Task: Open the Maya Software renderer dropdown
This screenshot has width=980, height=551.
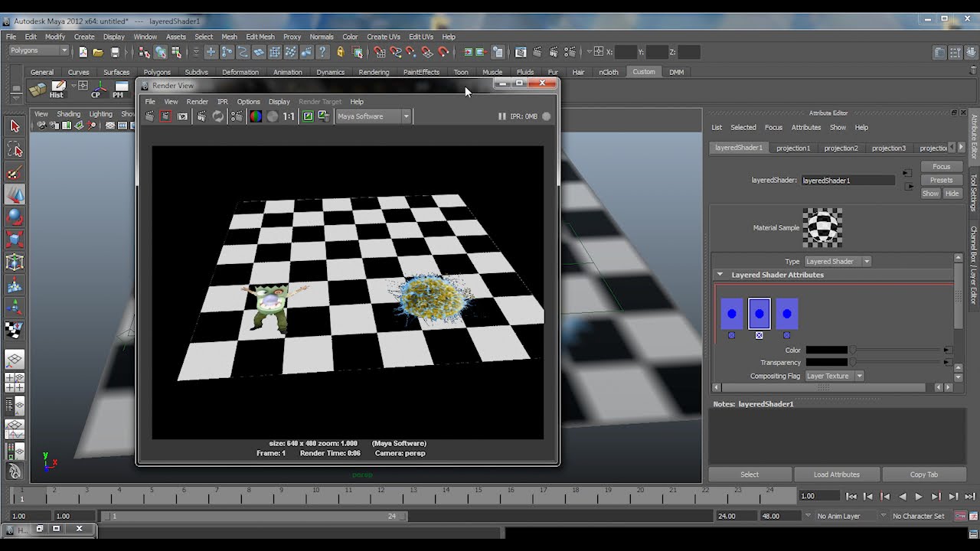Action: [x=374, y=116]
